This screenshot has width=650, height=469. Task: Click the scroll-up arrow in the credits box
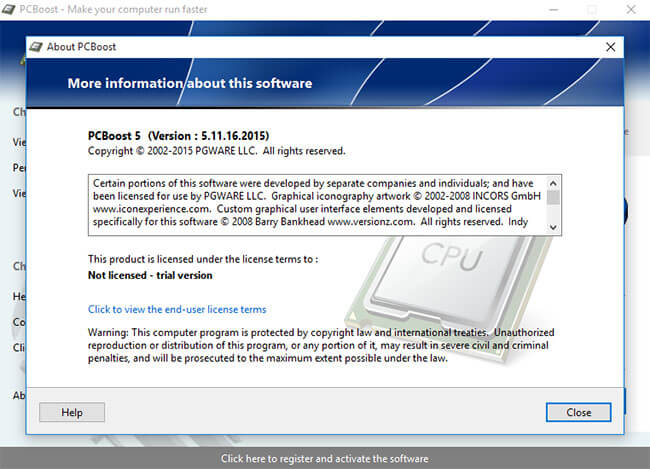[553, 183]
